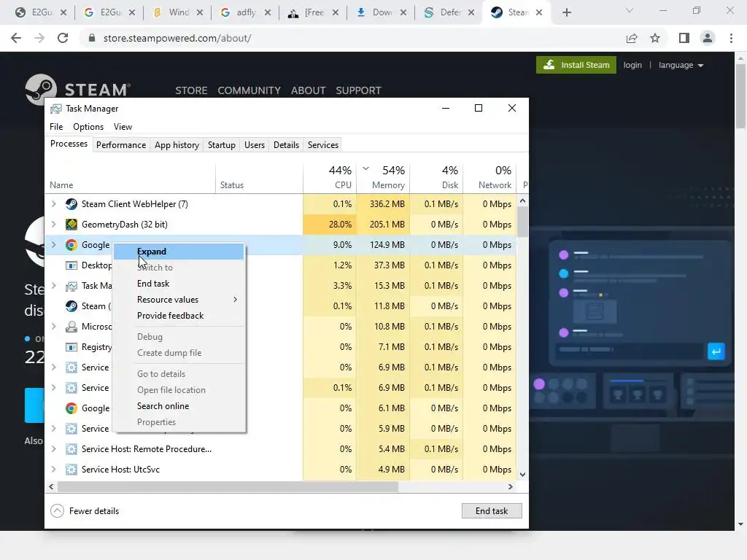Viewport: 747px width, 560px height.
Task: Expand the GeometryDash process group
Action: click(54, 225)
